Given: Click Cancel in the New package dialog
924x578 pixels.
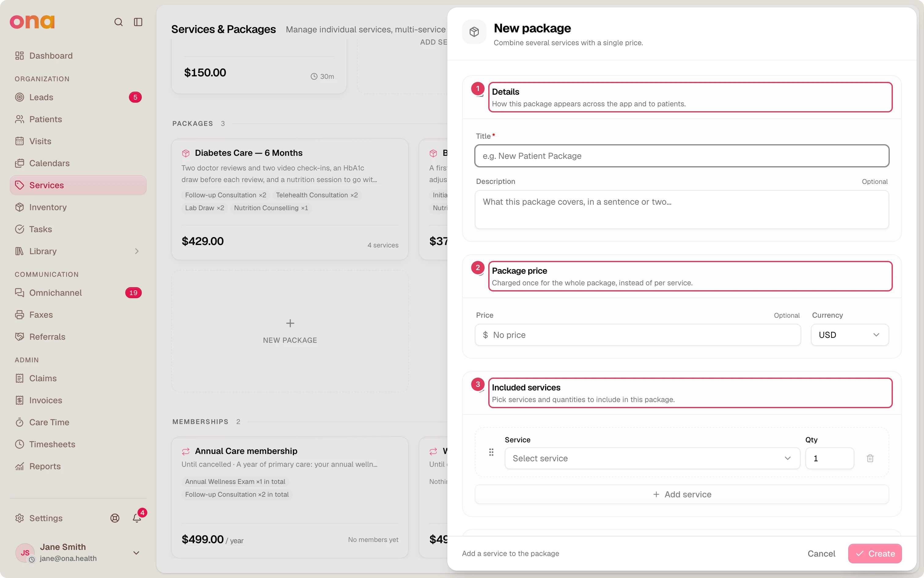Looking at the screenshot, I should (x=821, y=554).
